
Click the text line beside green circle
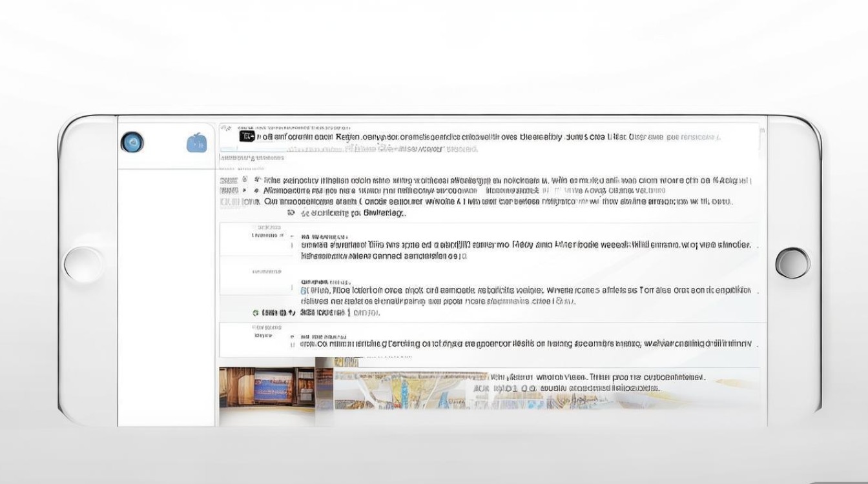339,313
